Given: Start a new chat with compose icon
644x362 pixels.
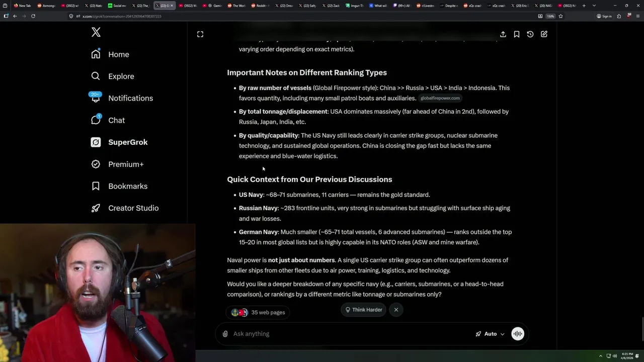Looking at the screenshot, I should pyautogui.click(x=544, y=34).
